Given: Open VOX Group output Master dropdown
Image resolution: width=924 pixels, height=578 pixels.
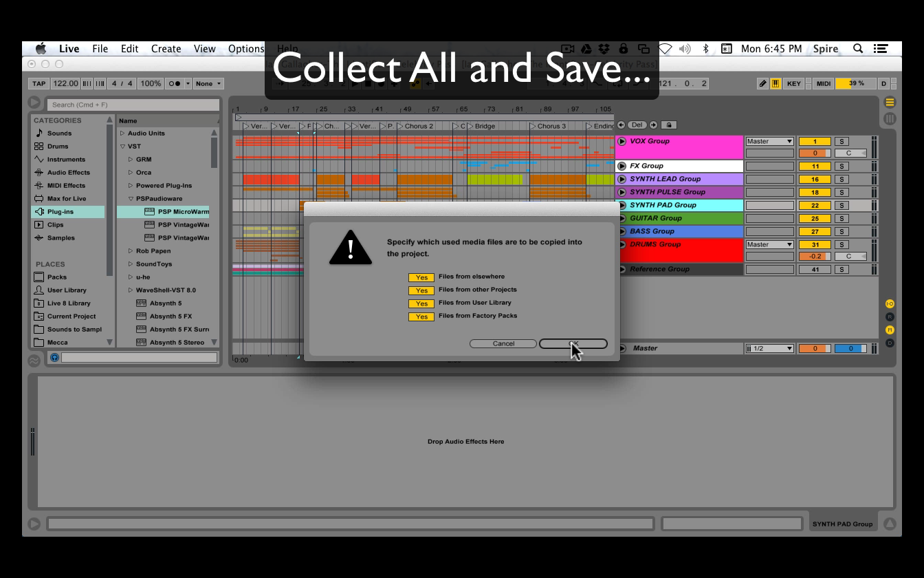Looking at the screenshot, I should [x=769, y=142].
